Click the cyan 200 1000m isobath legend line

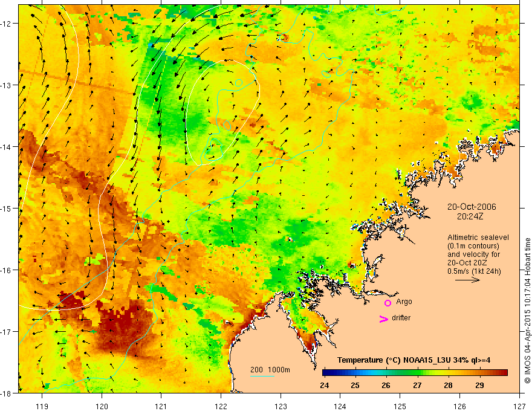coord(262,376)
